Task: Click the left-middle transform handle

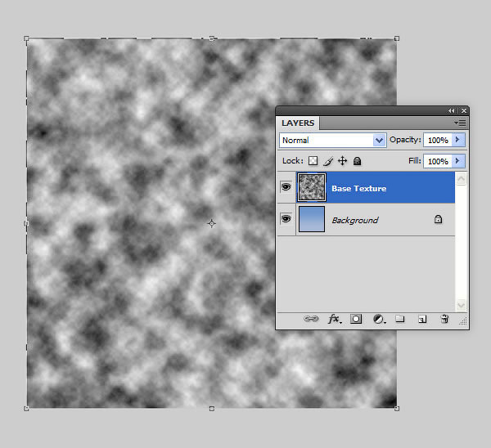Action: point(26,223)
